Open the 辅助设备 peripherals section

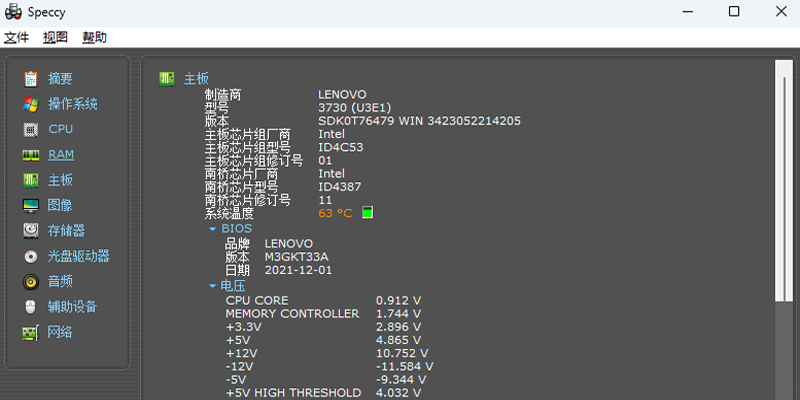pos(72,307)
